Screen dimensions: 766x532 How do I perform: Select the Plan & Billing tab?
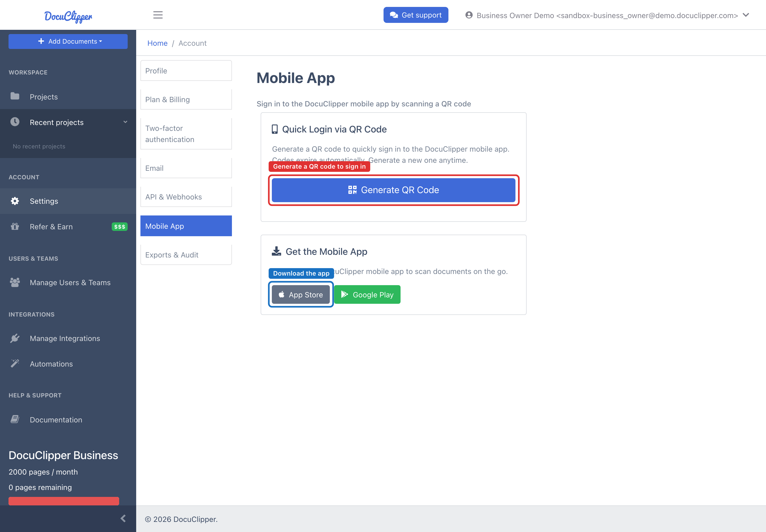pyautogui.click(x=186, y=99)
